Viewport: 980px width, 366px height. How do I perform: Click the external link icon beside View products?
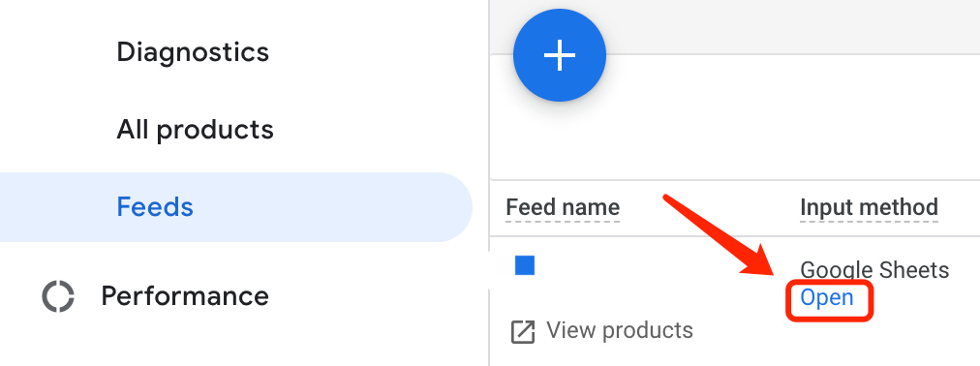(523, 332)
